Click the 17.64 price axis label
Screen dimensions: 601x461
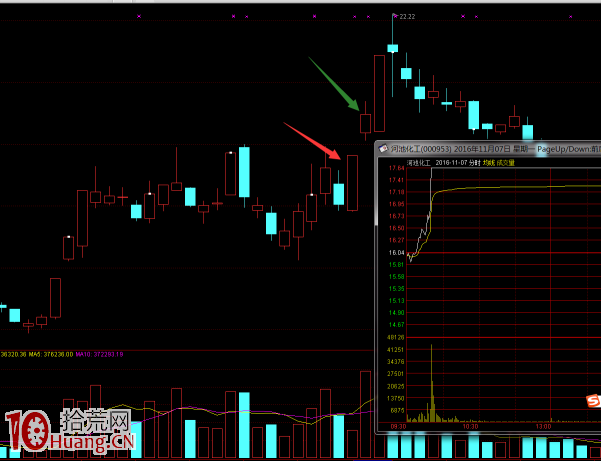396,168
